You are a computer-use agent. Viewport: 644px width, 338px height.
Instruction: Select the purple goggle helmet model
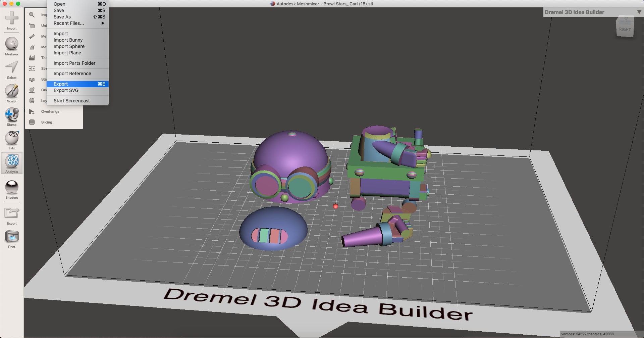290,167
